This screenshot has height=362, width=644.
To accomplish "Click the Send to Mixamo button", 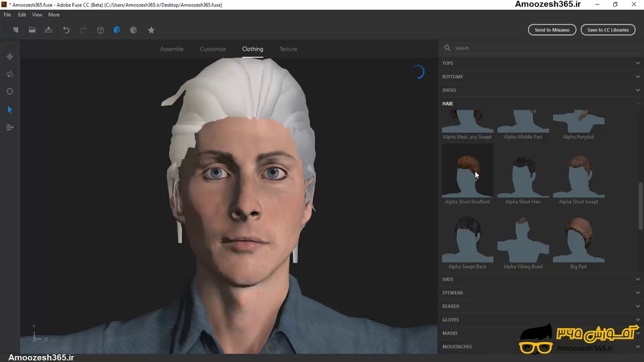I will 552,30.
